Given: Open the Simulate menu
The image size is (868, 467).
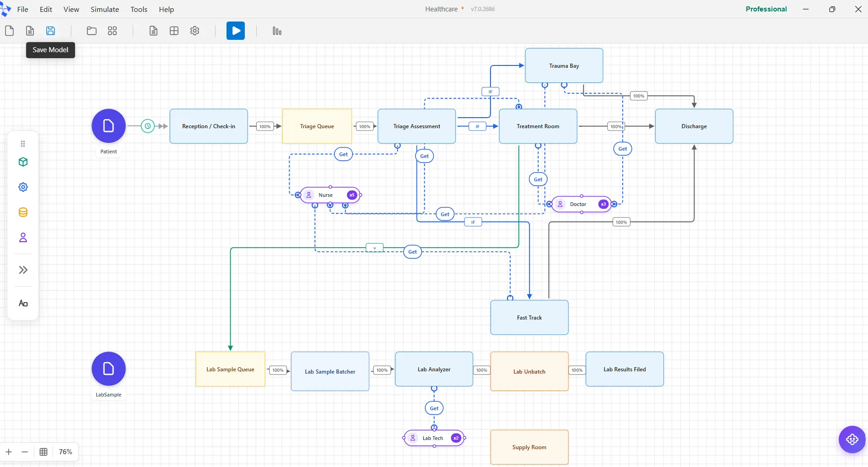Looking at the screenshot, I should click(105, 9).
